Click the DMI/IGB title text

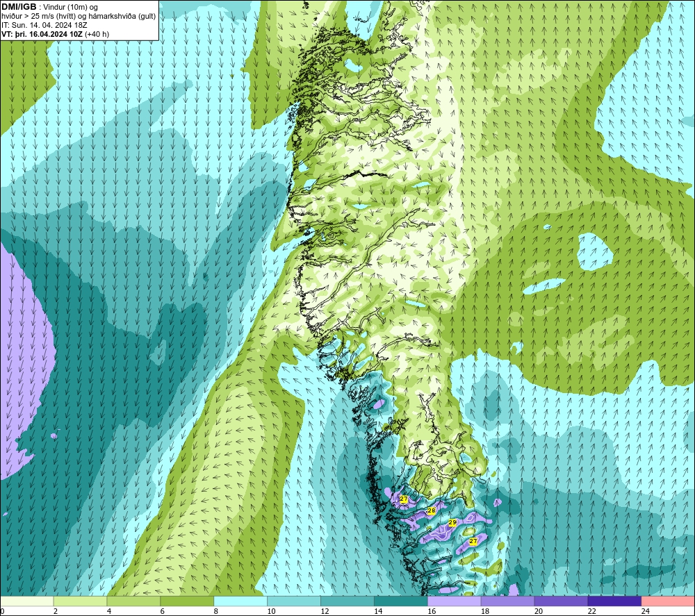(19, 7)
